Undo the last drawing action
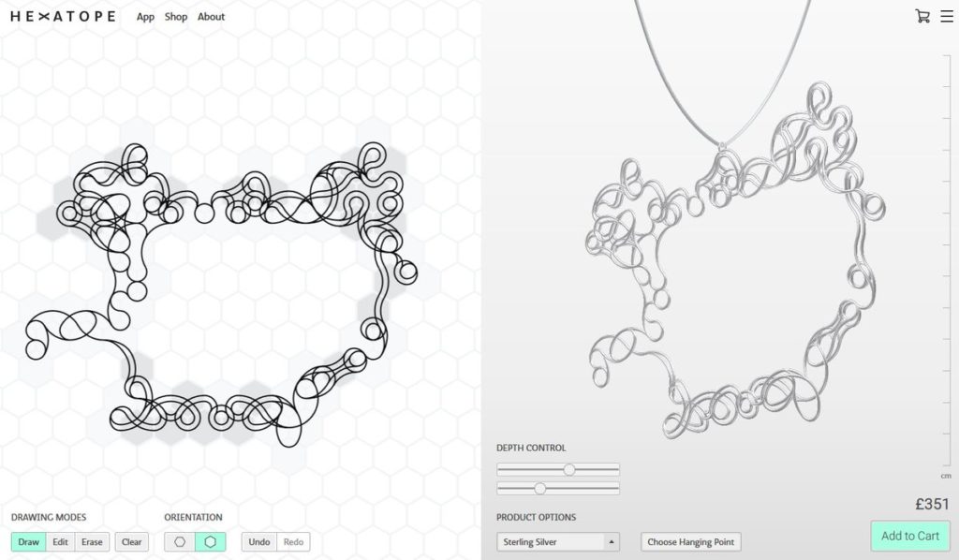 point(259,541)
